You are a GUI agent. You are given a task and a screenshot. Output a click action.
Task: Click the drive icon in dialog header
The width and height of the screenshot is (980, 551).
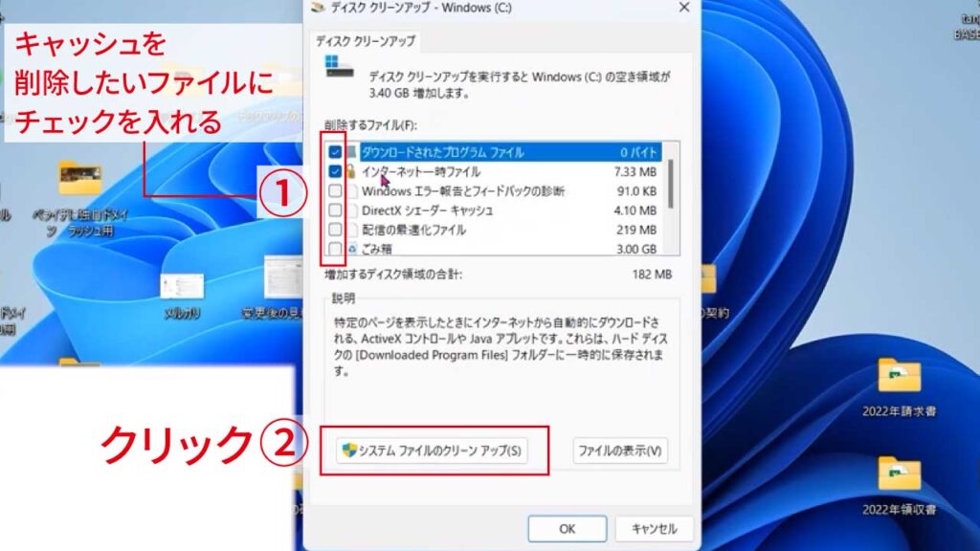click(340, 67)
